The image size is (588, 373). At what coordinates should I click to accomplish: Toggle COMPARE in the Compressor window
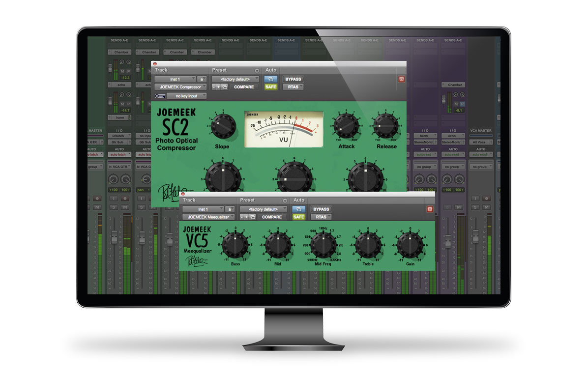244,87
